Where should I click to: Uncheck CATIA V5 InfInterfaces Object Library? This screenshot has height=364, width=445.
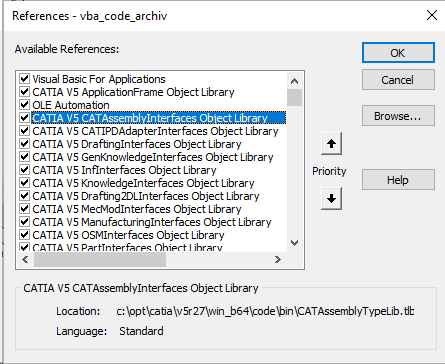click(x=24, y=170)
